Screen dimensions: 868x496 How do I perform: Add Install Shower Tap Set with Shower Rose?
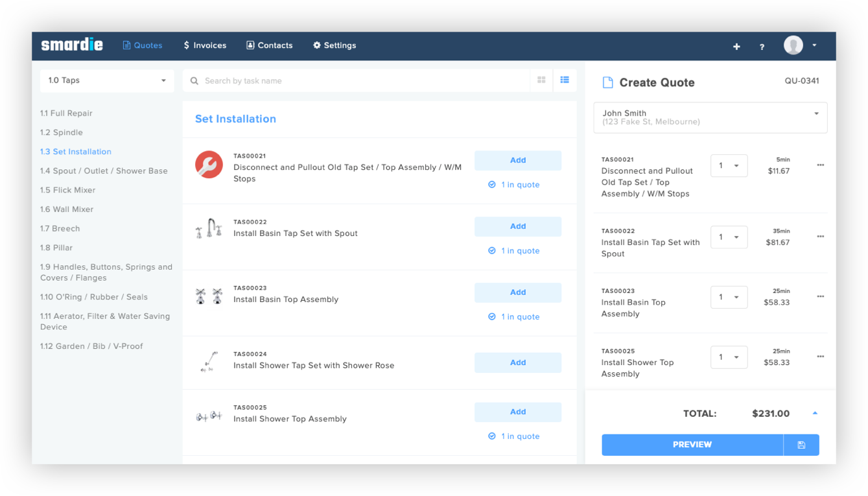point(517,362)
